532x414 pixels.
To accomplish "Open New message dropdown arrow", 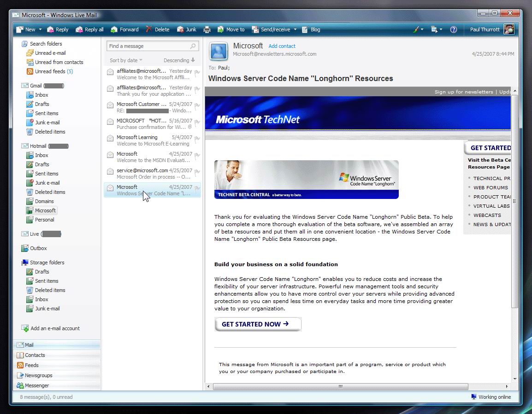I will click(40, 29).
